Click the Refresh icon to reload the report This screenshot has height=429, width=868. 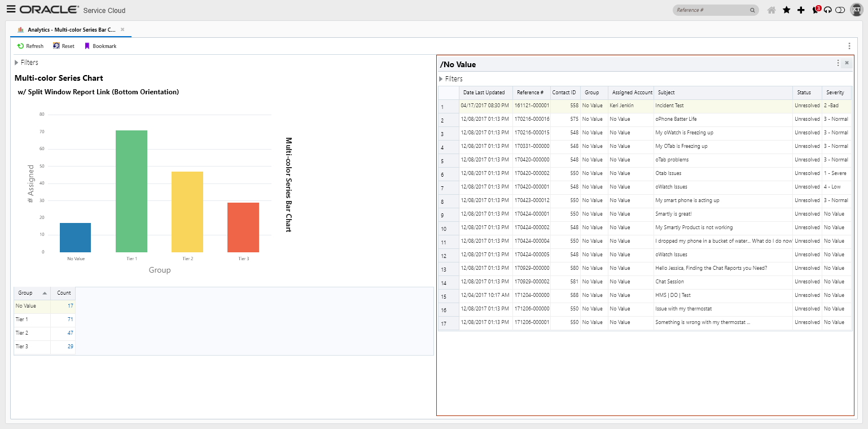pos(20,46)
